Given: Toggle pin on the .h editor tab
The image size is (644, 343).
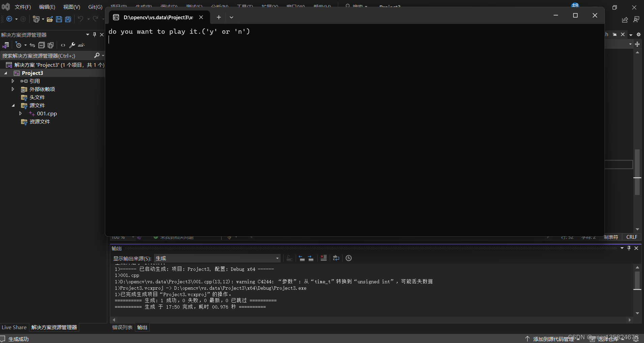Looking at the screenshot, I should click(615, 34).
